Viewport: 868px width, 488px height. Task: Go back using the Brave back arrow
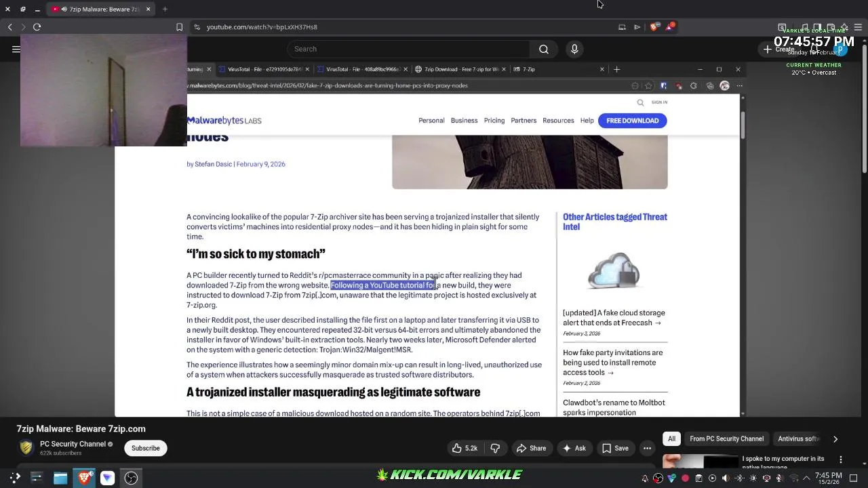[10, 27]
